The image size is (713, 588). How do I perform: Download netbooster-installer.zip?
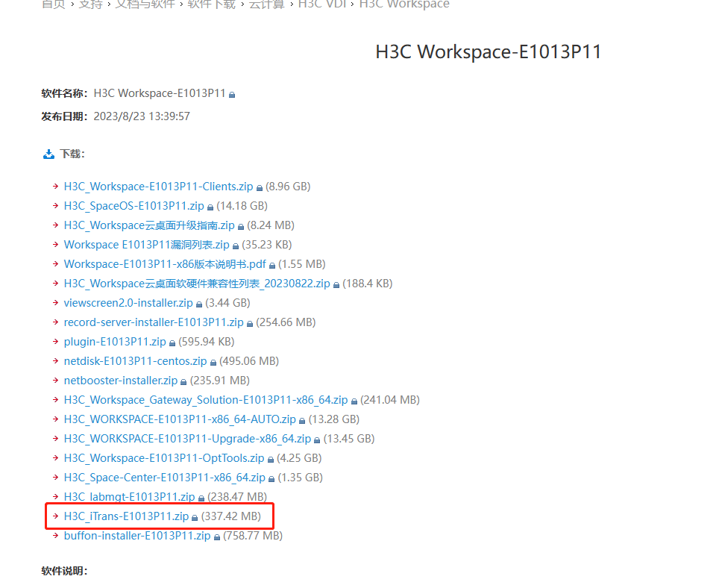pos(121,381)
